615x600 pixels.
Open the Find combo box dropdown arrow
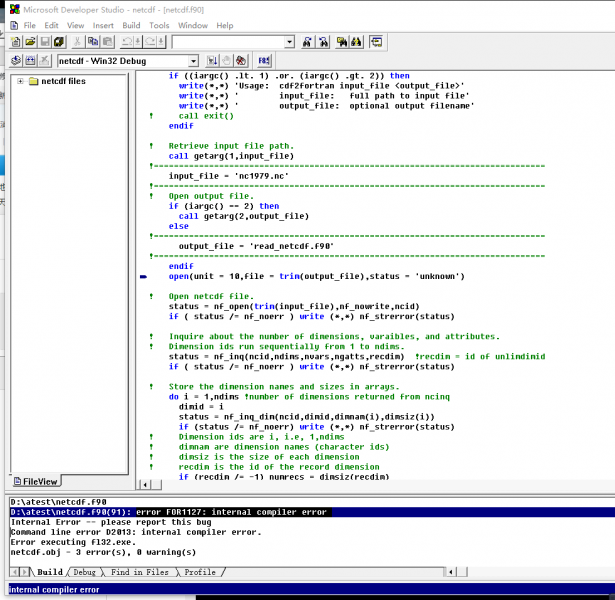(289, 42)
